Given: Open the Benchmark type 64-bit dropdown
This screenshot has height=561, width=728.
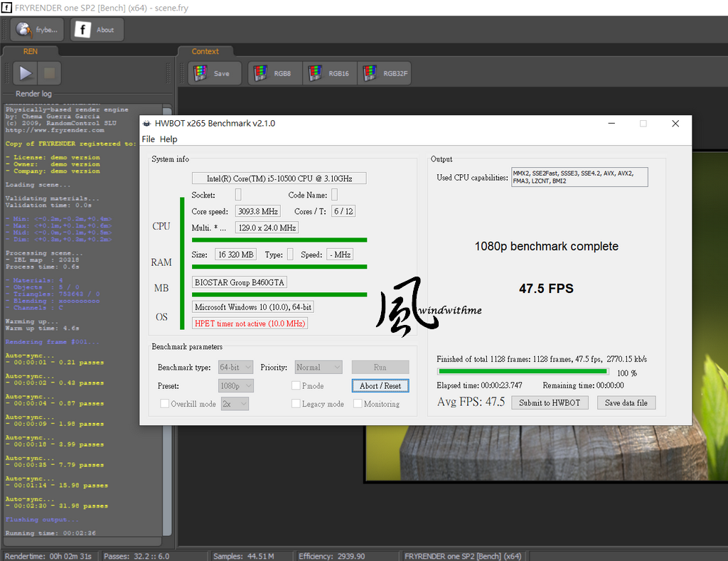Looking at the screenshot, I should click(x=236, y=368).
